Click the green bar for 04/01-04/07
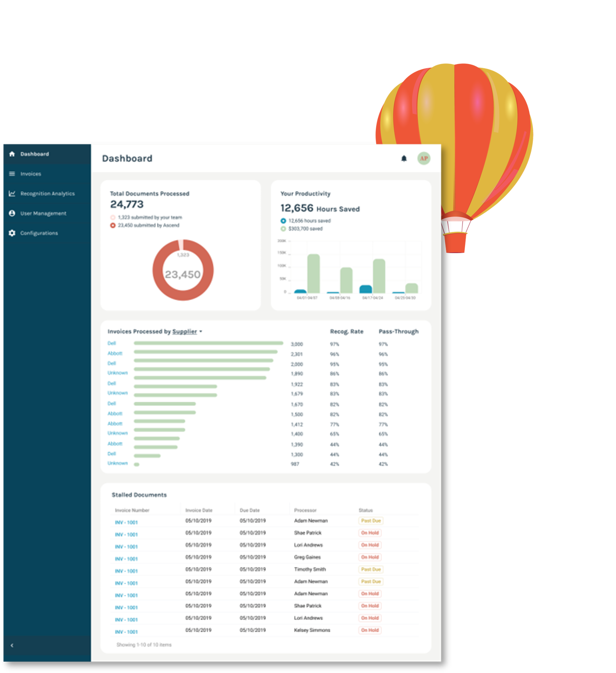This screenshot has height=673, width=616. (313, 274)
